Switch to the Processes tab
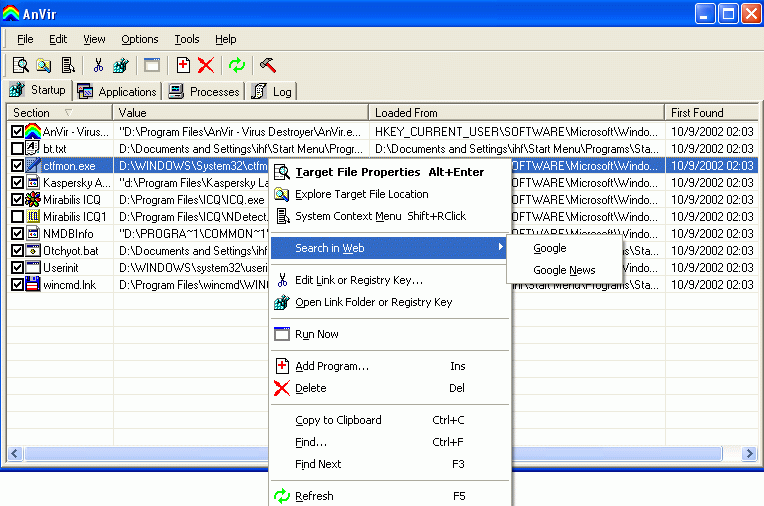 point(205,92)
